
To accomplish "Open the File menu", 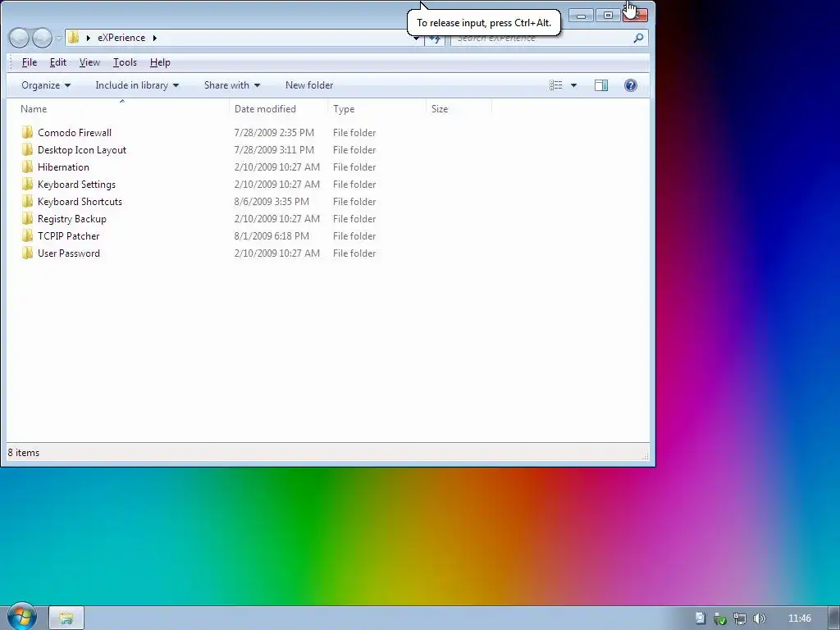I will tap(30, 62).
